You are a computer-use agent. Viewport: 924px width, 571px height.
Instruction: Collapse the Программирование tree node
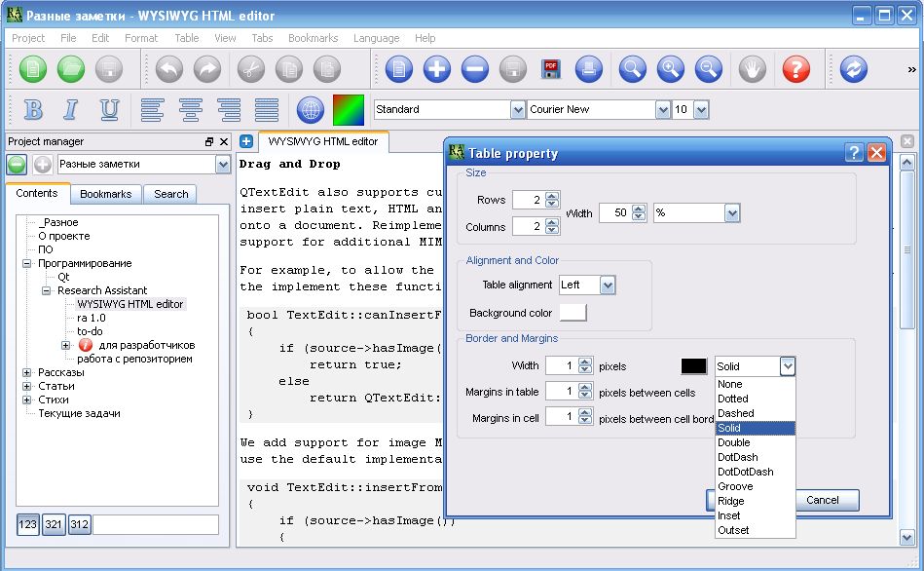tap(26, 263)
